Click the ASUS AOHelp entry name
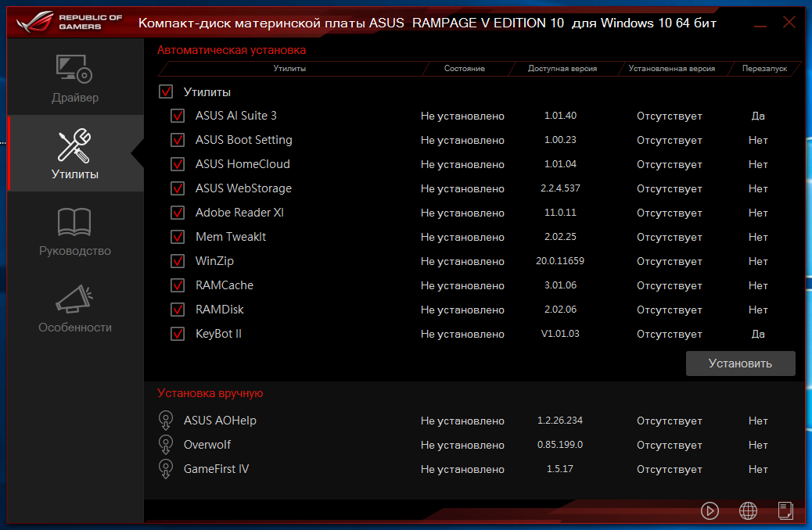 coord(220,421)
